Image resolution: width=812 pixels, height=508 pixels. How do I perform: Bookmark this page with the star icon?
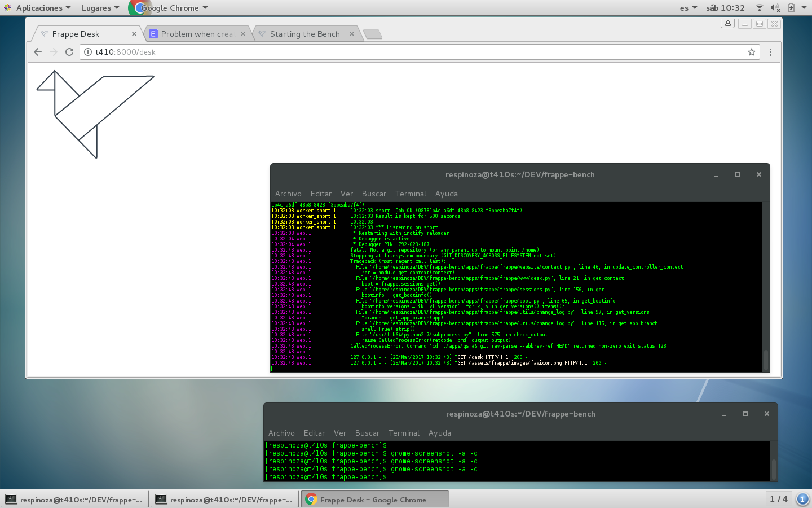point(751,52)
